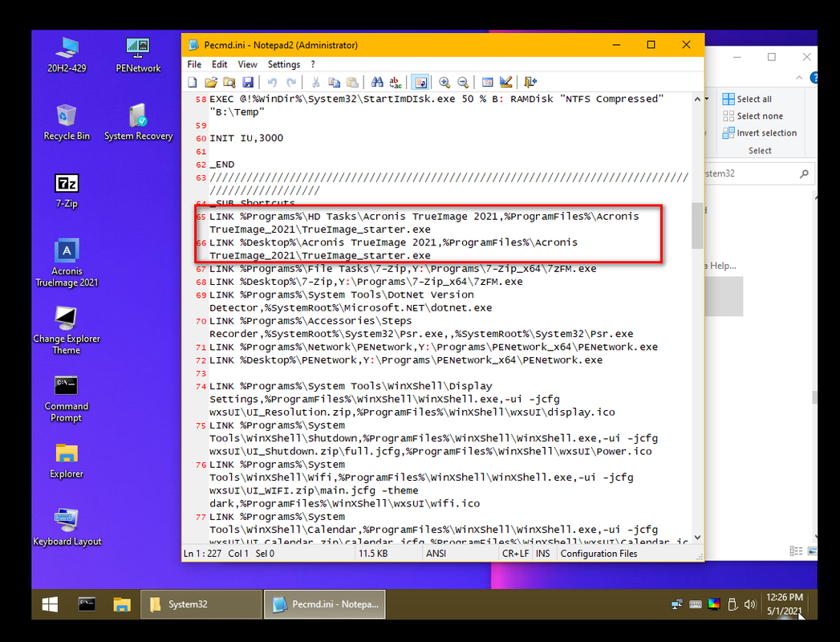Click the Redo toolbar arrow
This screenshot has width=840, height=642.
point(291,82)
